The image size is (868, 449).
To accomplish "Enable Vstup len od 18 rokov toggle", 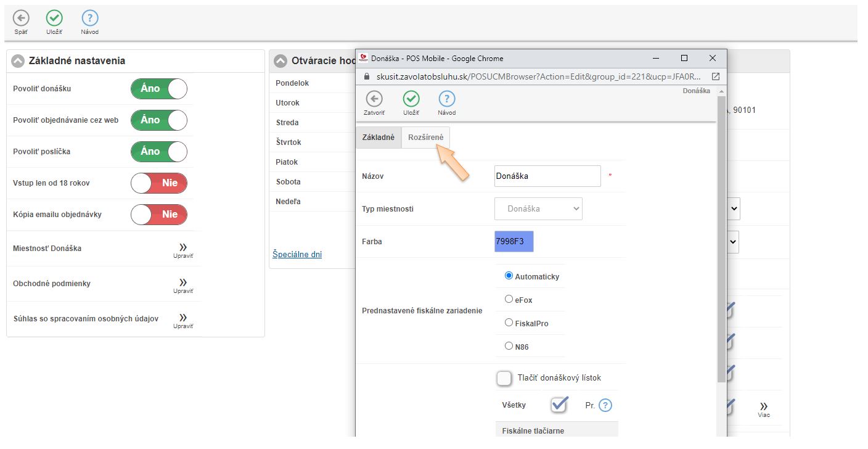I will click(x=158, y=183).
